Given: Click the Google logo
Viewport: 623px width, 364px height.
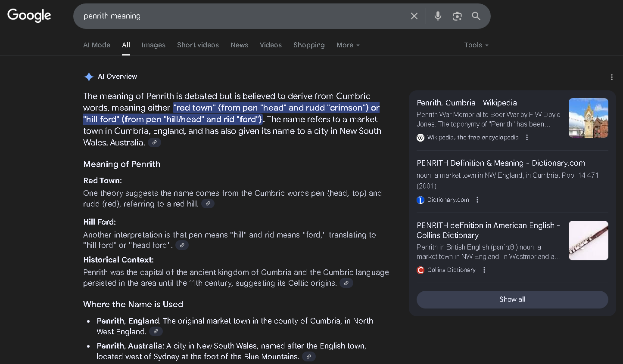Looking at the screenshot, I should [x=29, y=15].
